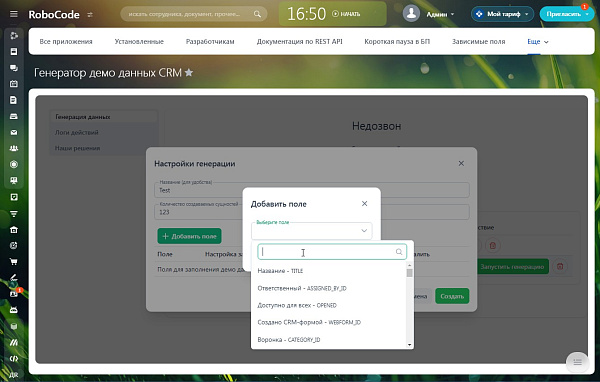Click the favorite star next to page title

coord(189,72)
